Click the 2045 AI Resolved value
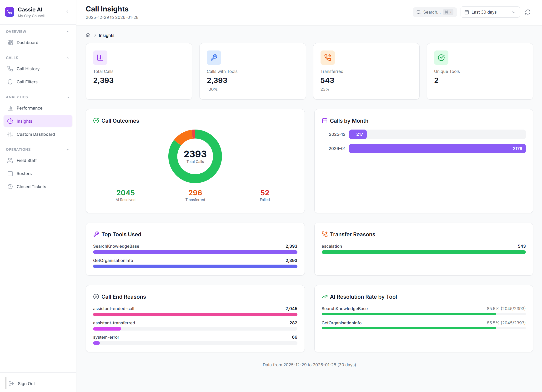Image resolution: width=542 pixels, height=392 pixels. (125, 193)
